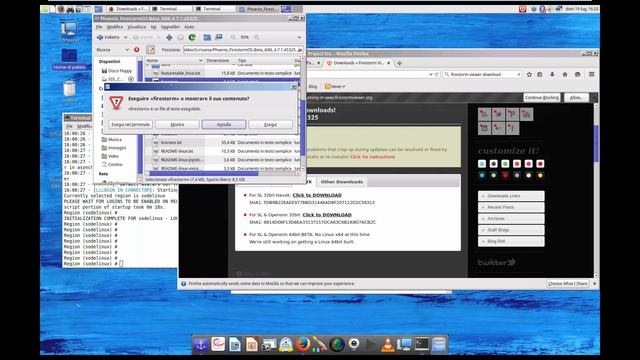Open the Aiuto menu in the file manager
The width and height of the screenshot is (640, 360).
tap(189, 27)
